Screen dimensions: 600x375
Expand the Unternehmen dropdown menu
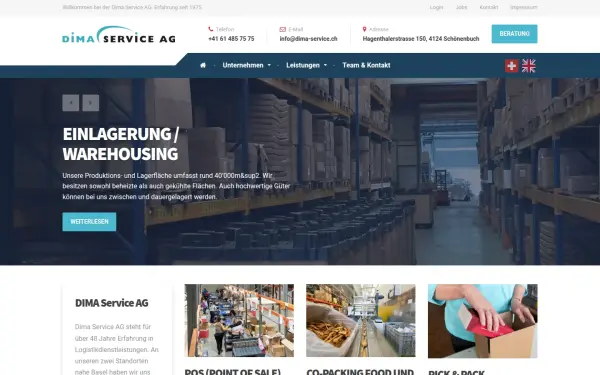coord(246,65)
